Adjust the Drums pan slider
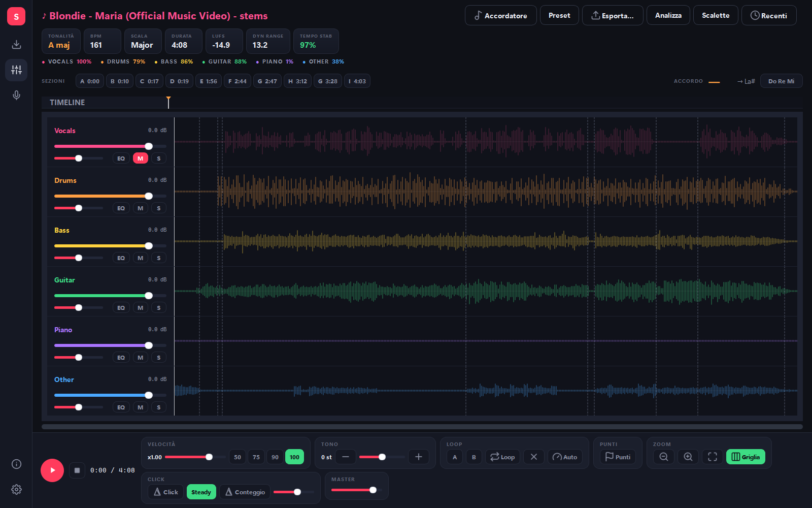 (x=79, y=208)
